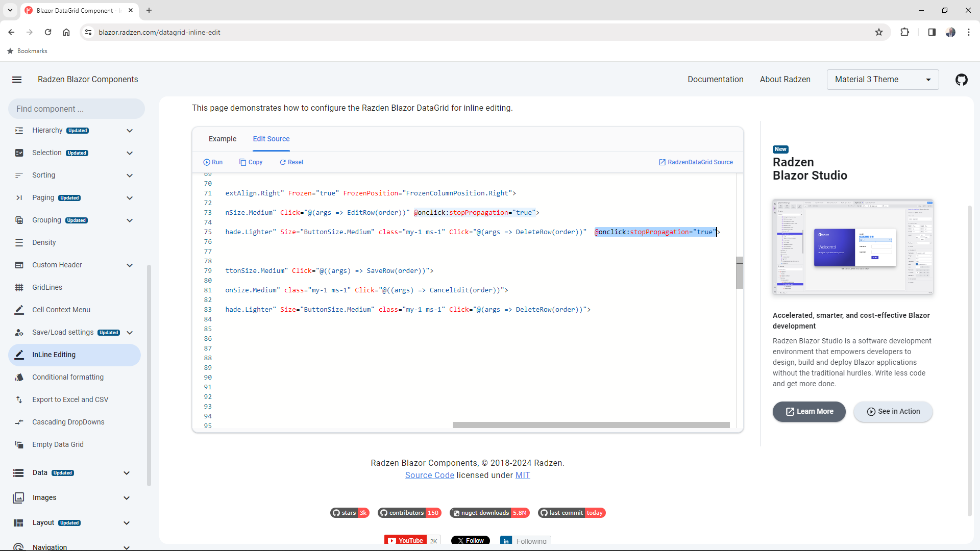Viewport: 980px width, 551px height.
Task: Open the Blazor DataGrid browser tab
Action: (79, 10)
